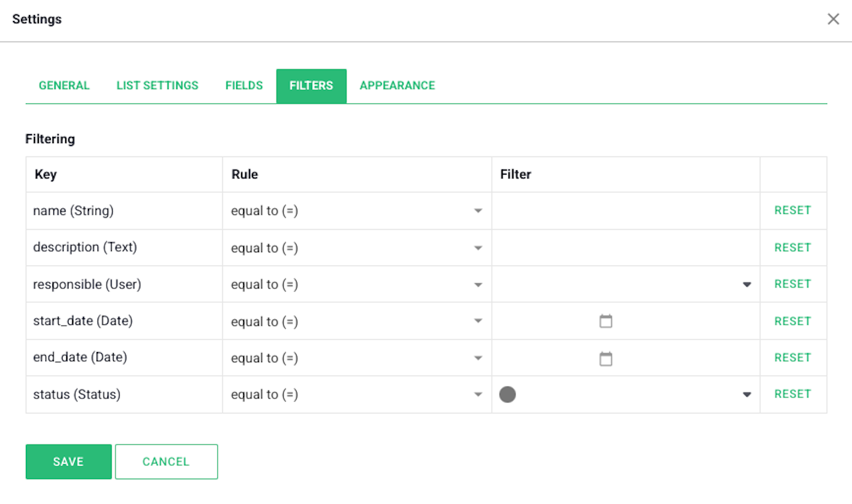Open calendar picker for start_date filter
This screenshot has height=504, width=852.
[606, 321]
